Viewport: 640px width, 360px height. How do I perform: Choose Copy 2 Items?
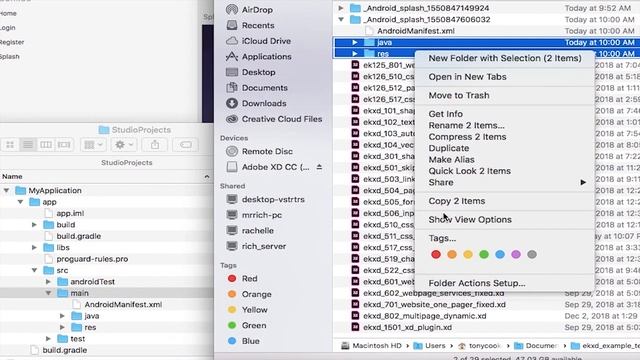pos(505,201)
